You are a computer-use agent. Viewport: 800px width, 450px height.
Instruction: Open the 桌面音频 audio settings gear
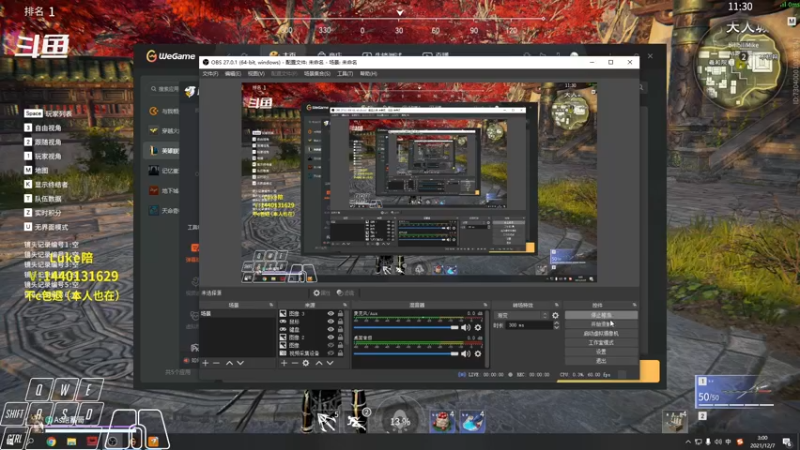pos(478,354)
